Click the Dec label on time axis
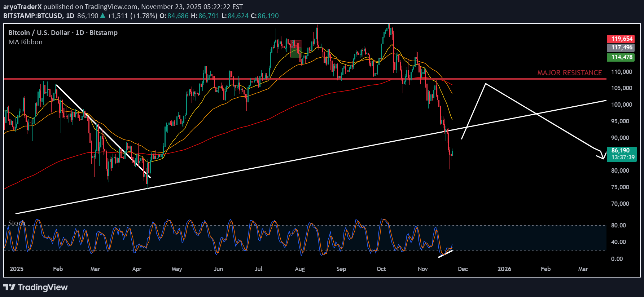Viewport: 644px width, 297px height. [x=463, y=269]
